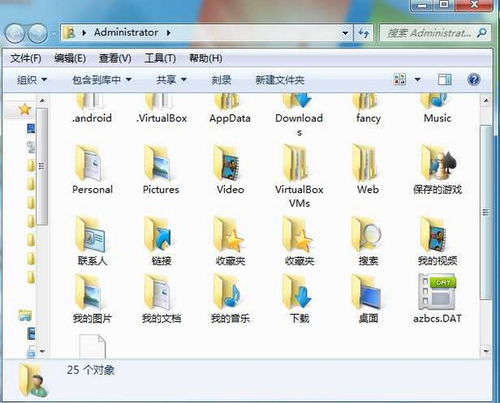Viewport: 500px width, 403px height.
Task: Expand the 组织 organize dropdown
Action: (32, 80)
